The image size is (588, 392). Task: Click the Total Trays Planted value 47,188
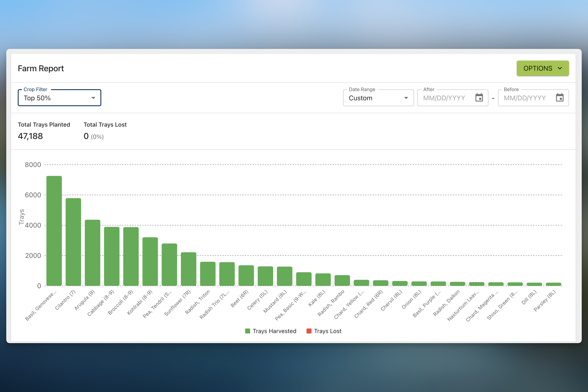(x=30, y=136)
